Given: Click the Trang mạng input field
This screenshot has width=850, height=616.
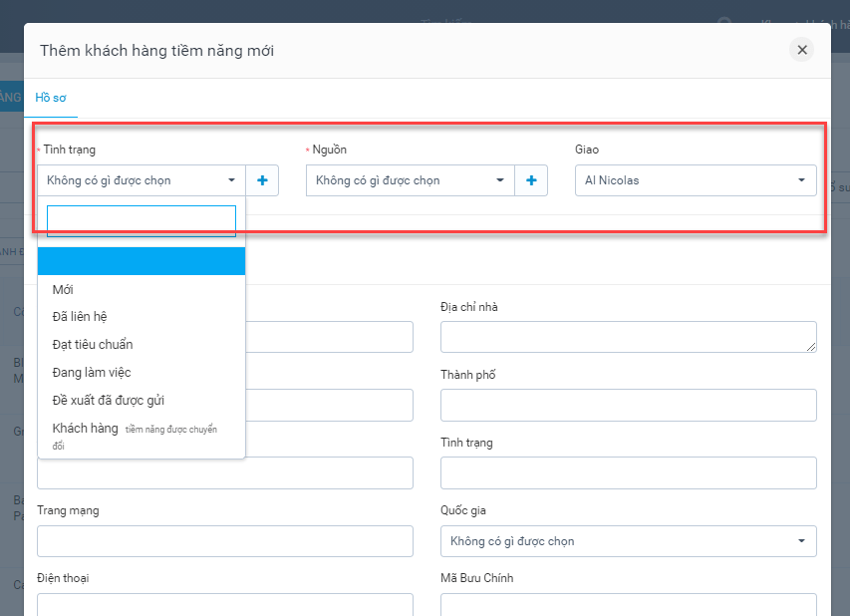Looking at the screenshot, I should coord(224,541).
